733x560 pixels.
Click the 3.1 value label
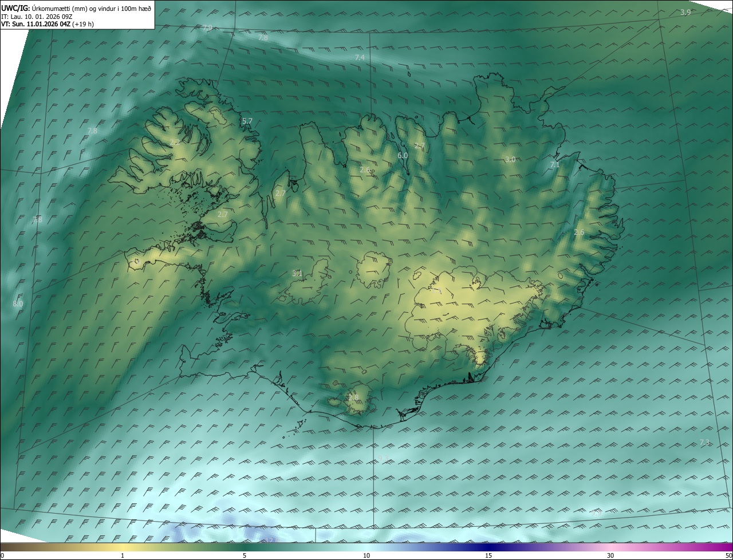(297, 274)
